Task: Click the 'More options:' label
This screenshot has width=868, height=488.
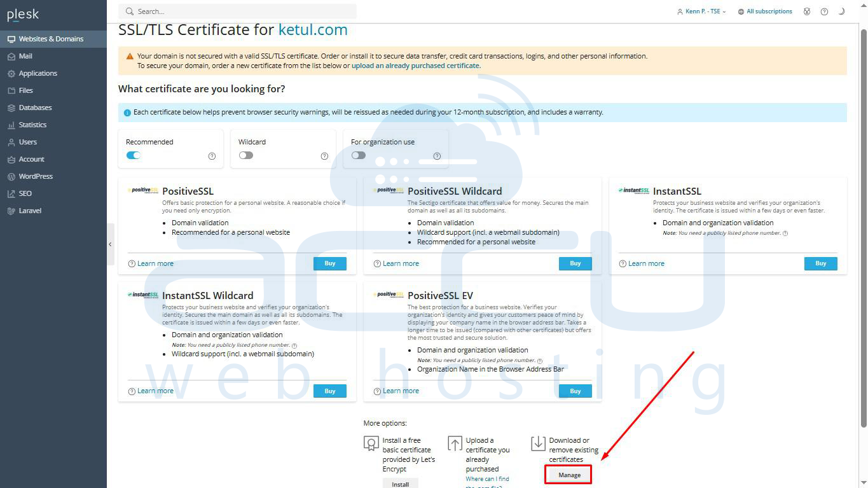Action: (x=385, y=423)
